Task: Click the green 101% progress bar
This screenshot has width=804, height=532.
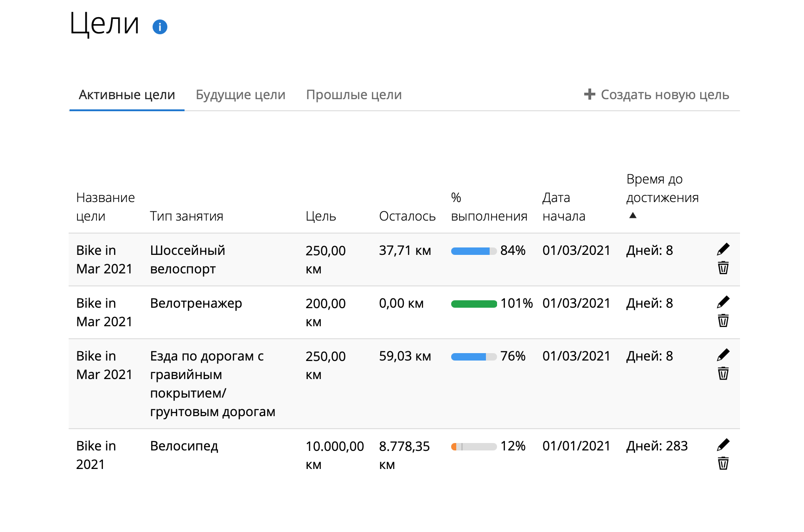Action: [473, 304]
